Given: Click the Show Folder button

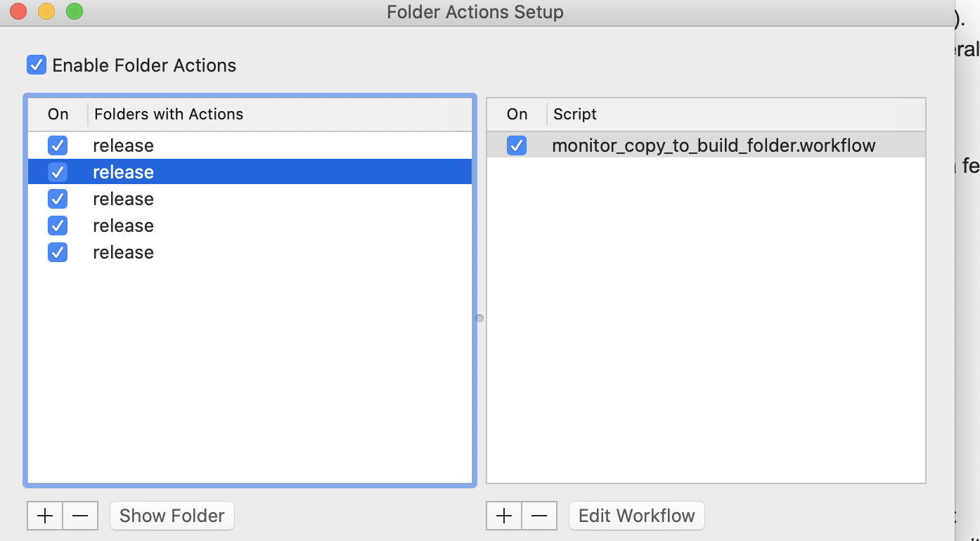Looking at the screenshot, I should click(x=172, y=516).
